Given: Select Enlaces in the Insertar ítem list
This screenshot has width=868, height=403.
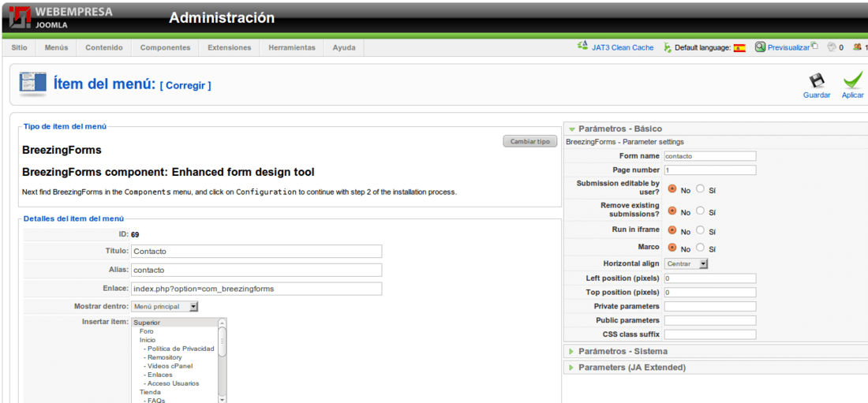Looking at the screenshot, I should coord(158,375).
